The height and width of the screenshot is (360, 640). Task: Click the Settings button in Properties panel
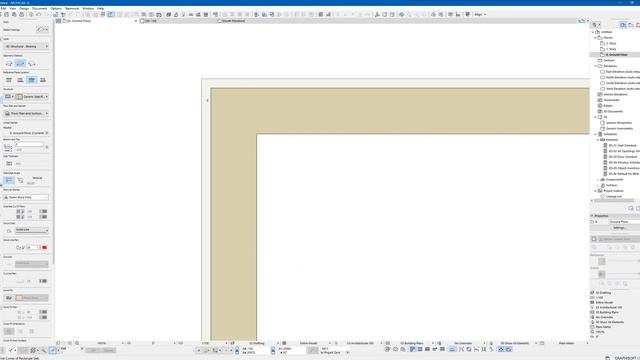(619, 228)
